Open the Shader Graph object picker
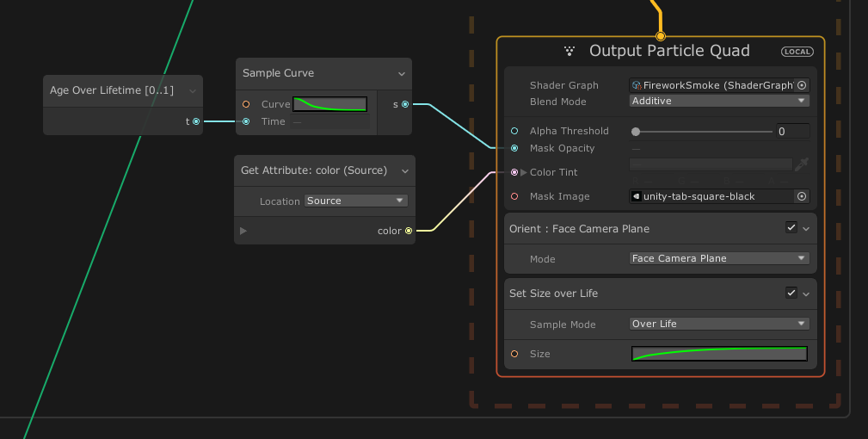Image resolution: width=868 pixels, height=439 pixels. [x=802, y=85]
